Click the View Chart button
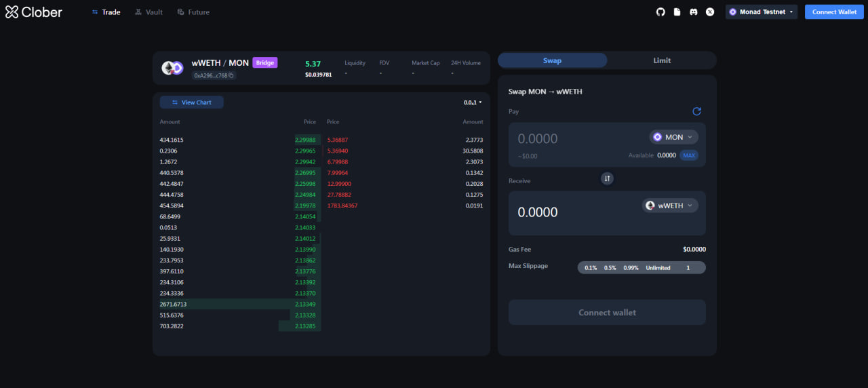The image size is (868, 388). (x=192, y=102)
